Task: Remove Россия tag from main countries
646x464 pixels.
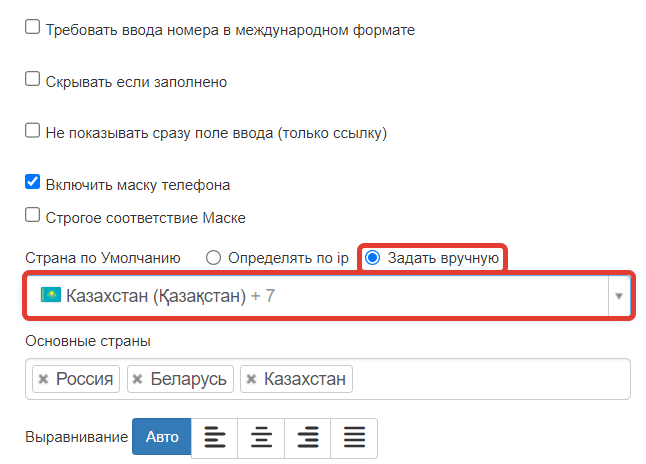Action: pos(43,379)
